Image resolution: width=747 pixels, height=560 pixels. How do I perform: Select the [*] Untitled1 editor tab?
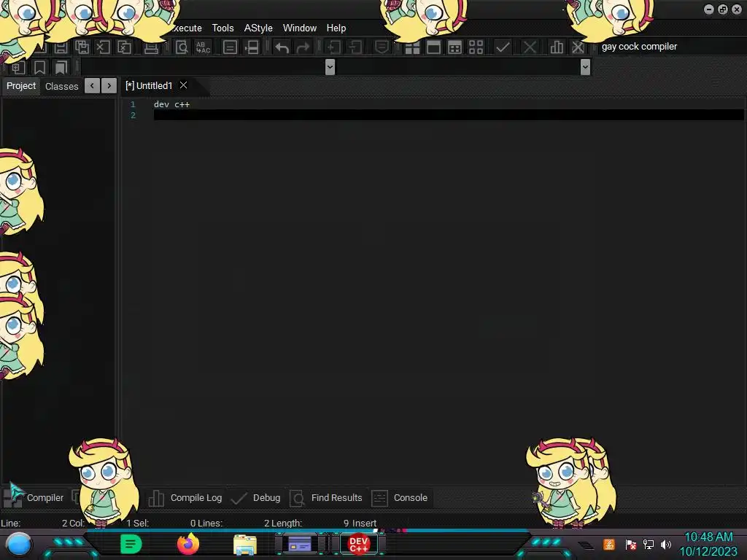(149, 86)
